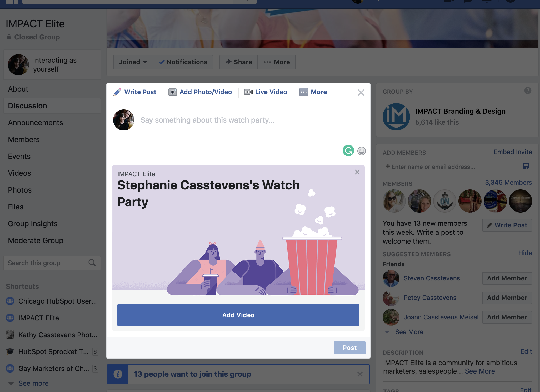Toggle group Notifications
The width and height of the screenshot is (540, 392).
pyautogui.click(x=183, y=62)
